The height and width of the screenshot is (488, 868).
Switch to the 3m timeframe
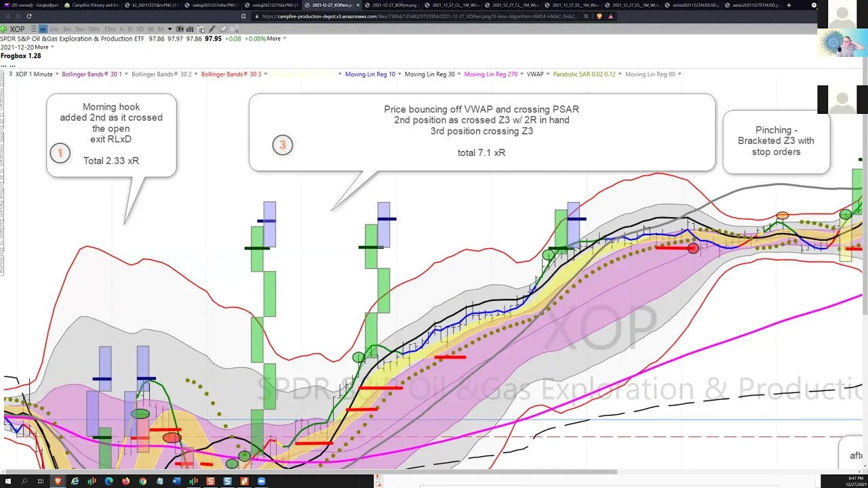(x=66, y=29)
